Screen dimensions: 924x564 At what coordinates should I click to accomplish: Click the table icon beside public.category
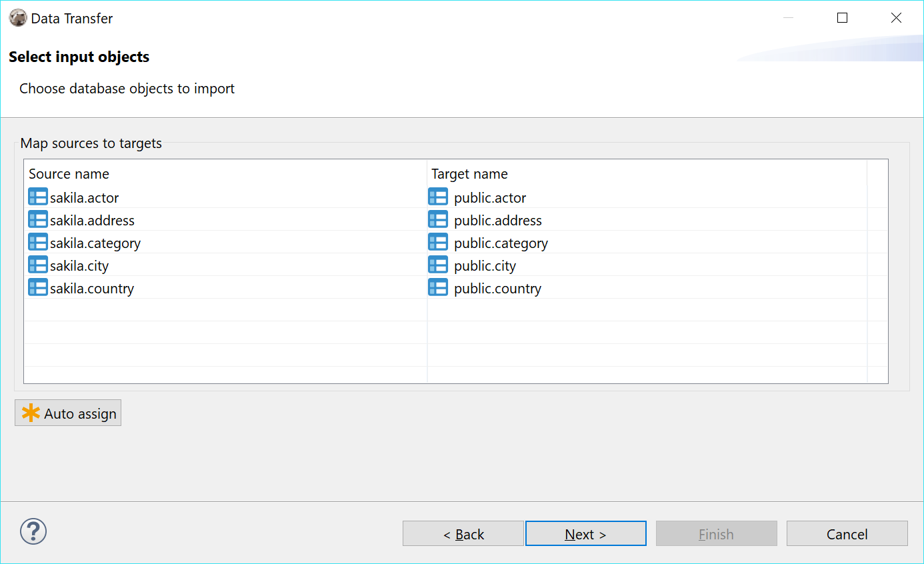click(438, 242)
